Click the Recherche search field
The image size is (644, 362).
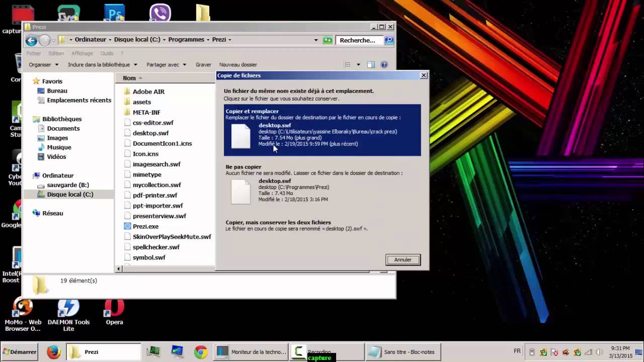pyautogui.click(x=359, y=40)
